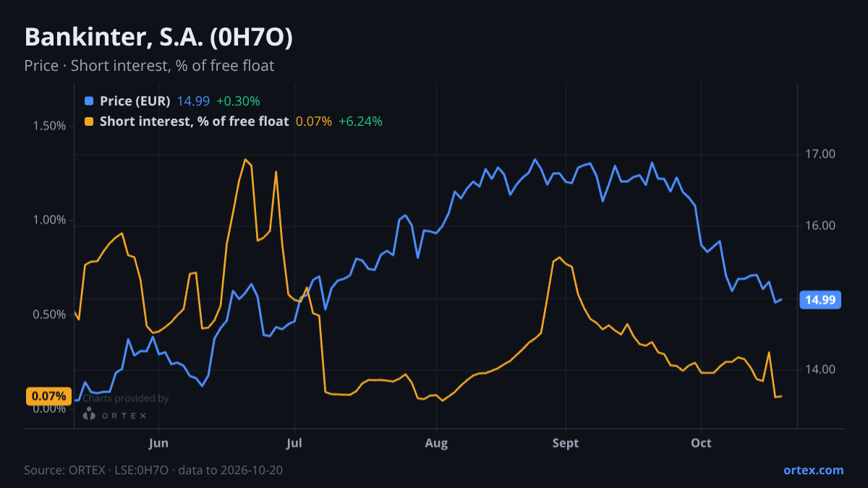This screenshot has width=868, height=488.
Task: Click the orange Short interest legend square
Action: pyautogui.click(x=89, y=121)
